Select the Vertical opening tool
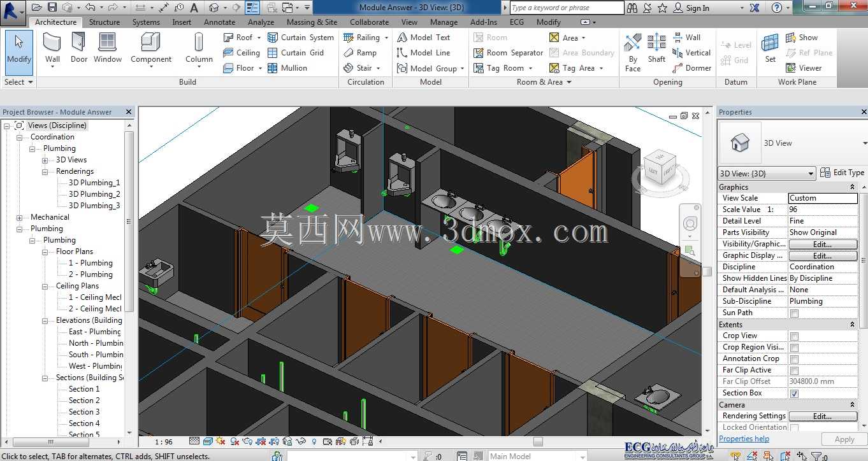The image size is (868, 461). coord(691,53)
